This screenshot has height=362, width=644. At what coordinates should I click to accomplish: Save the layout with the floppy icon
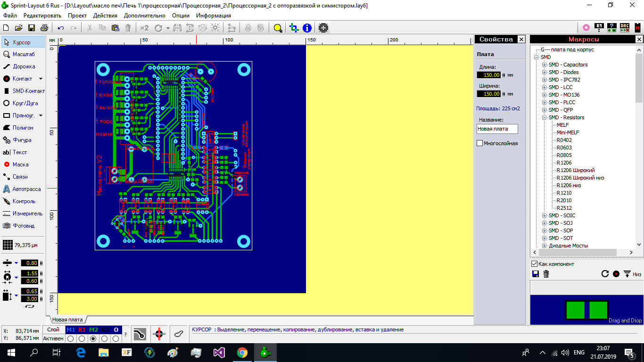32,28
